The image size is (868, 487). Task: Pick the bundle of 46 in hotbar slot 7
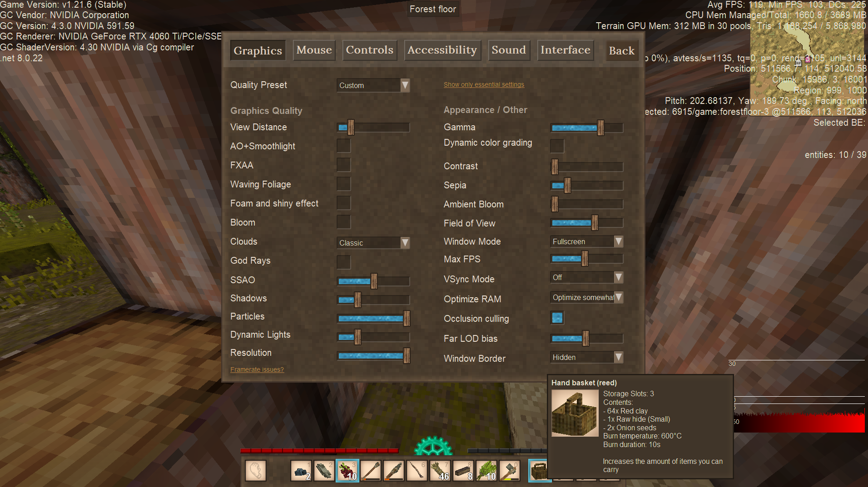pyautogui.click(x=440, y=471)
